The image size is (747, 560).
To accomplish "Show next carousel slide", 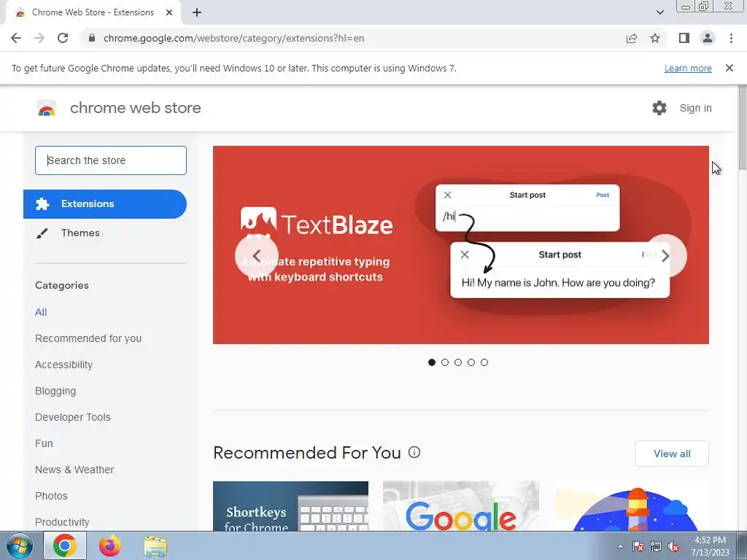I will tap(665, 256).
